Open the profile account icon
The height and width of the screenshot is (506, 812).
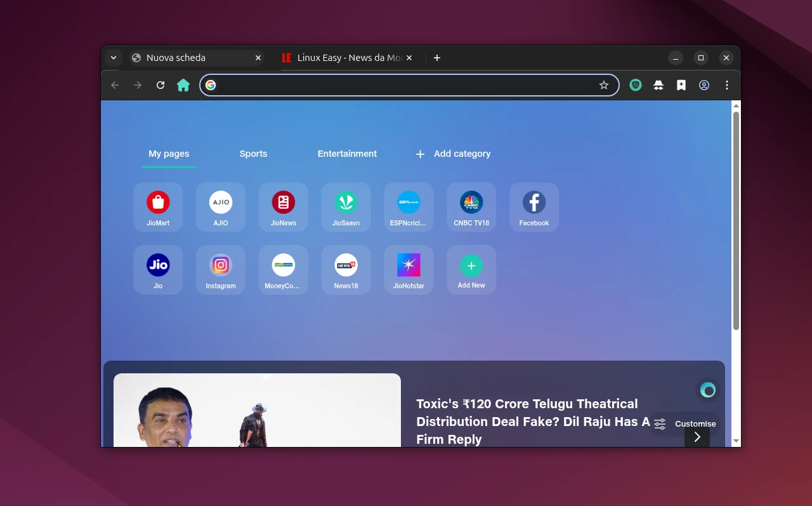(x=704, y=84)
